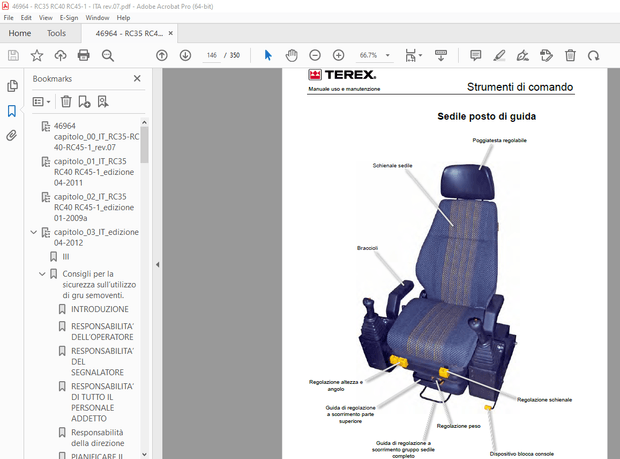Viewport: 620px width, 459px height.
Task: Delete page with toolbar trash icon
Action: click(570, 55)
